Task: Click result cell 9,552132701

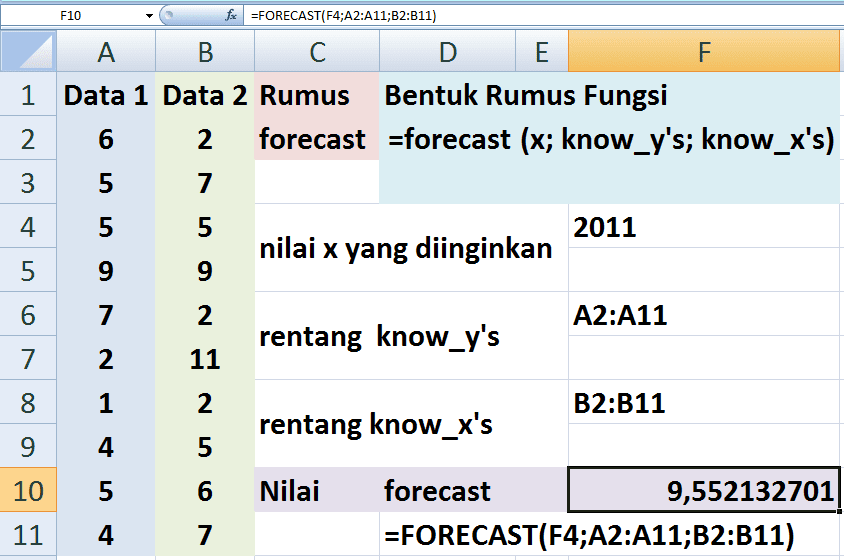Action: point(704,490)
